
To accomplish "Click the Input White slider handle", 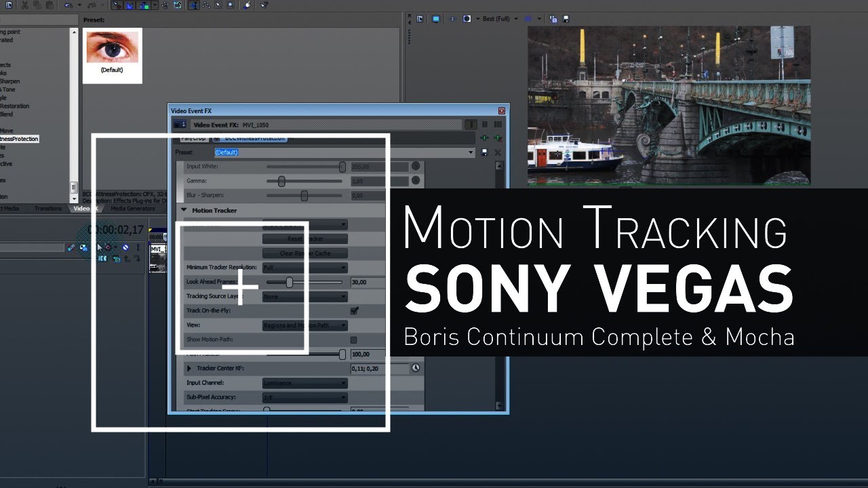I will (x=342, y=167).
